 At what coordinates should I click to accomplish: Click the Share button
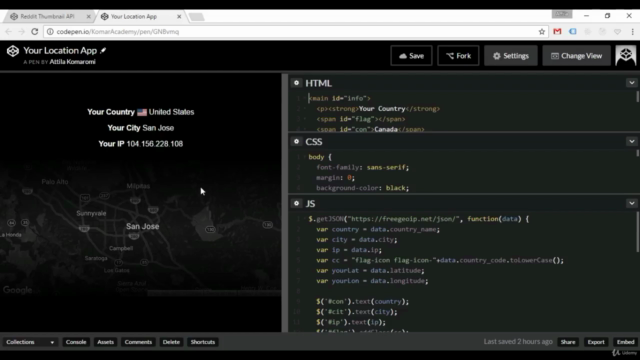(568, 342)
